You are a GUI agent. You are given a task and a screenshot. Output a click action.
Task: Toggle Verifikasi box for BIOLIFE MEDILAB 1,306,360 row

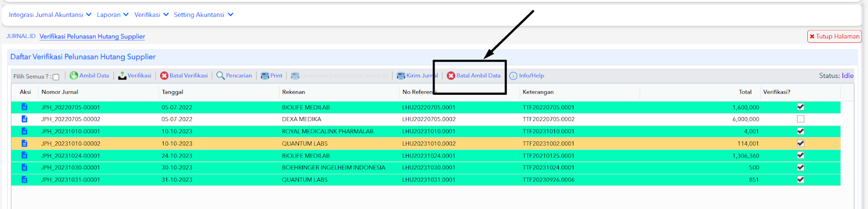[801, 155]
